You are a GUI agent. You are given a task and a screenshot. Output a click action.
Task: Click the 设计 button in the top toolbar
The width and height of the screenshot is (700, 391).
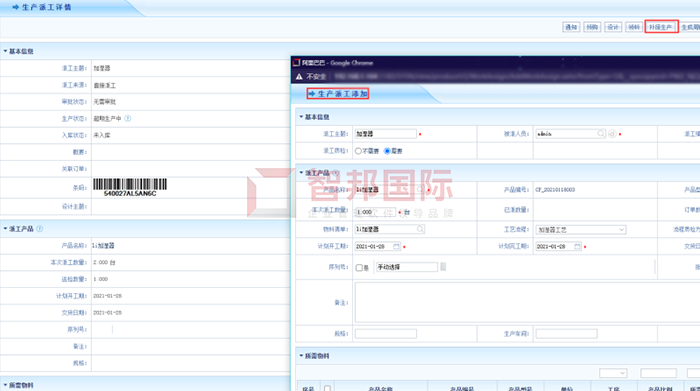pos(613,27)
